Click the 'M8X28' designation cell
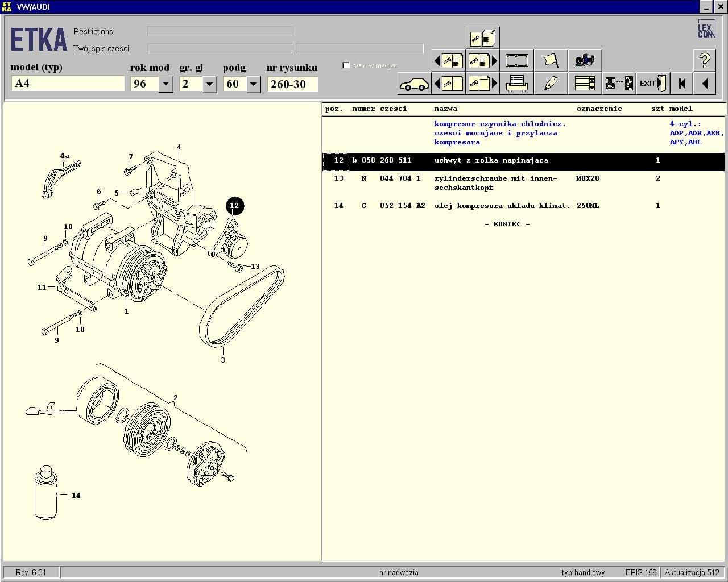 [588, 178]
